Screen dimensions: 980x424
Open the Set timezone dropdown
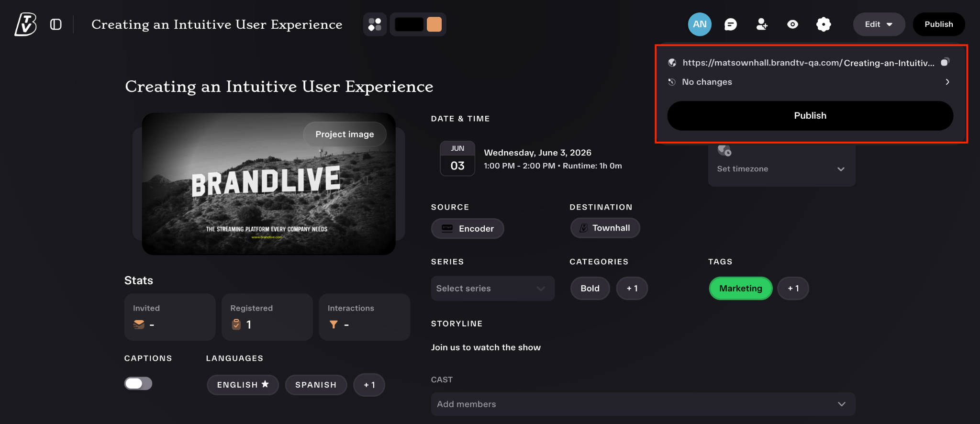click(x=781, y=169)
